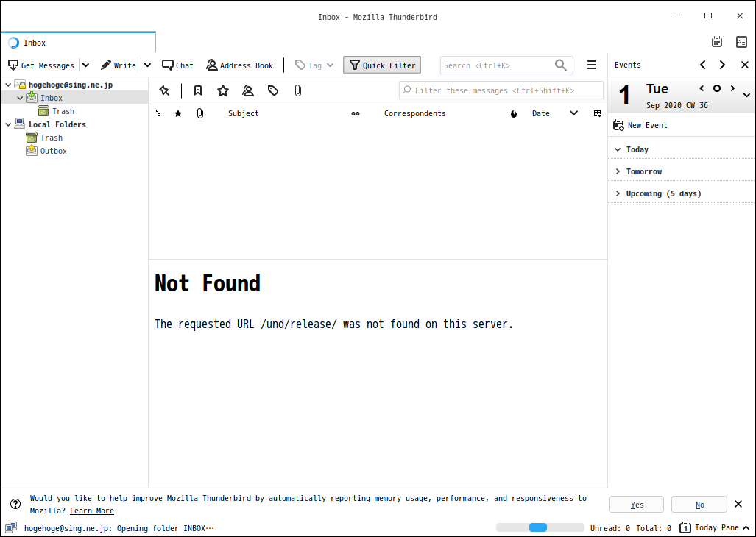Expand the mini-month dropdown chevron

(746, 96)
